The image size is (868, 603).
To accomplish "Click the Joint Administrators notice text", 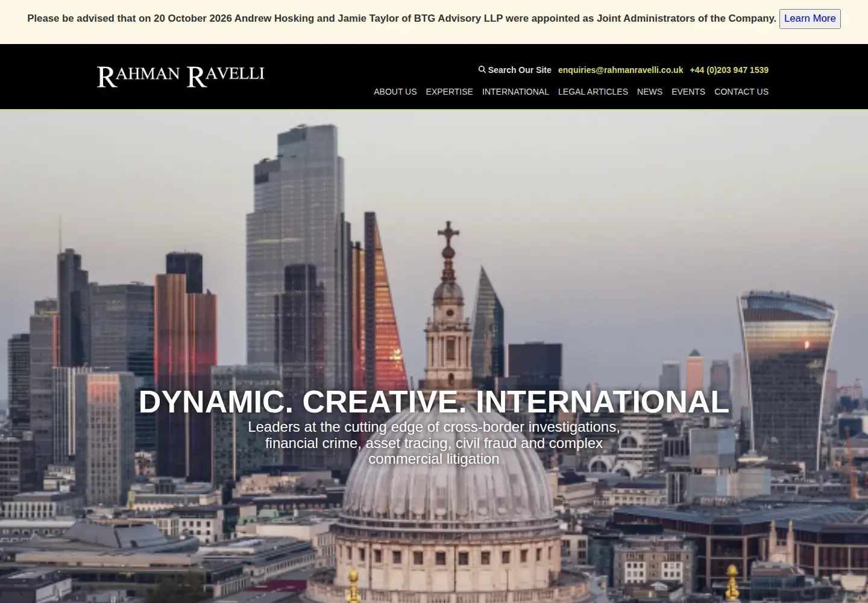I will [401, 18].
